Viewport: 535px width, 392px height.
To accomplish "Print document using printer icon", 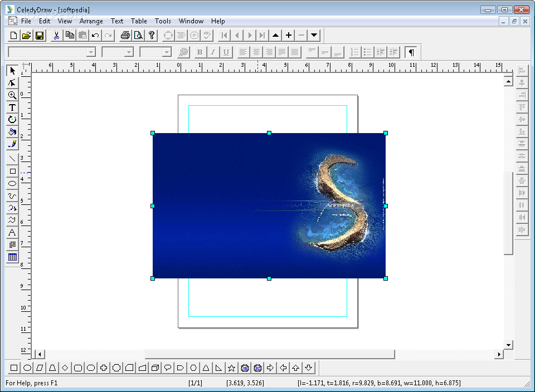I will tap(125, 35).
